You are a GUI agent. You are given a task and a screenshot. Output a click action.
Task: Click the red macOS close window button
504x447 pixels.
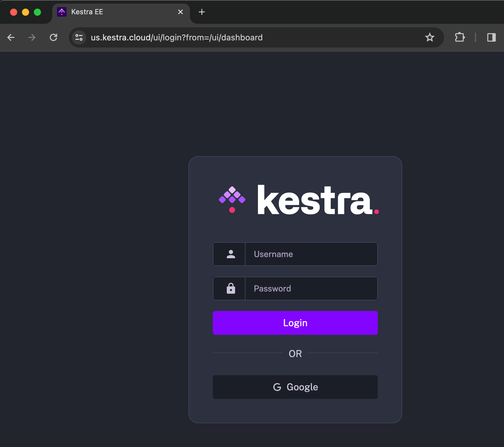coord(14,12)
